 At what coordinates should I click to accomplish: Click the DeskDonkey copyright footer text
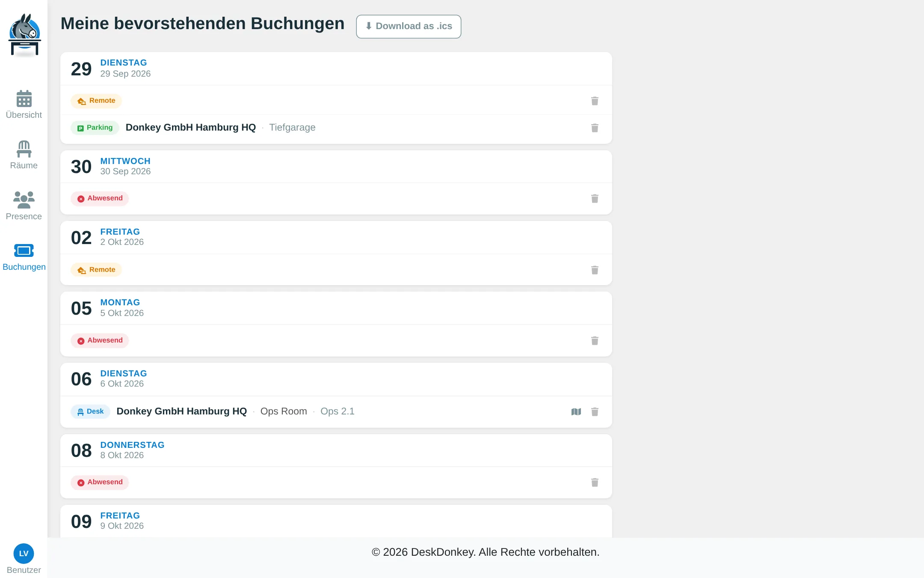(486, 552)
